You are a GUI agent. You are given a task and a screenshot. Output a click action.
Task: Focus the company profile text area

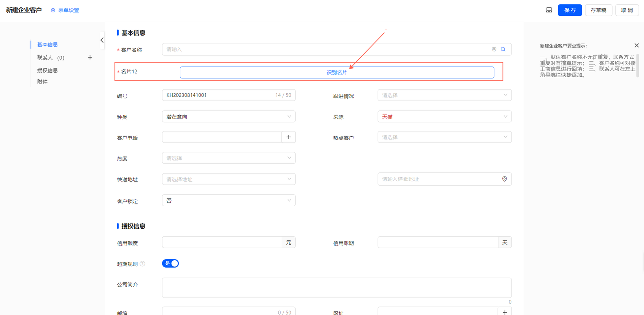(337, 288)
